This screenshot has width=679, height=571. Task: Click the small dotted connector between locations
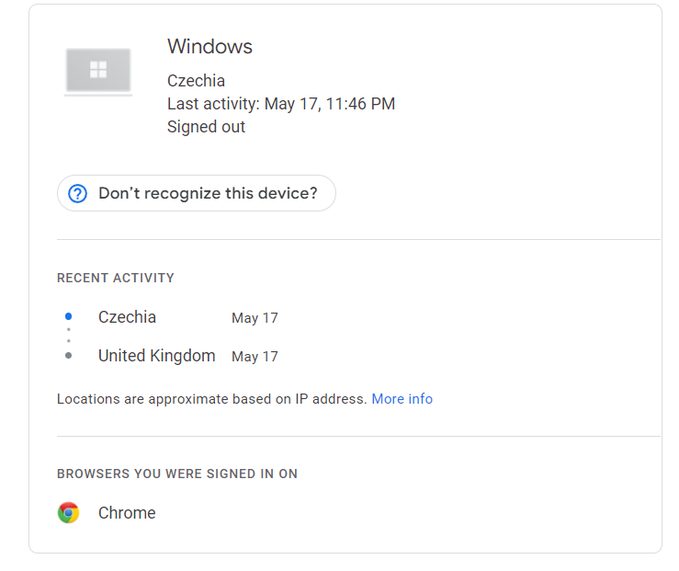tap(68, 336)
